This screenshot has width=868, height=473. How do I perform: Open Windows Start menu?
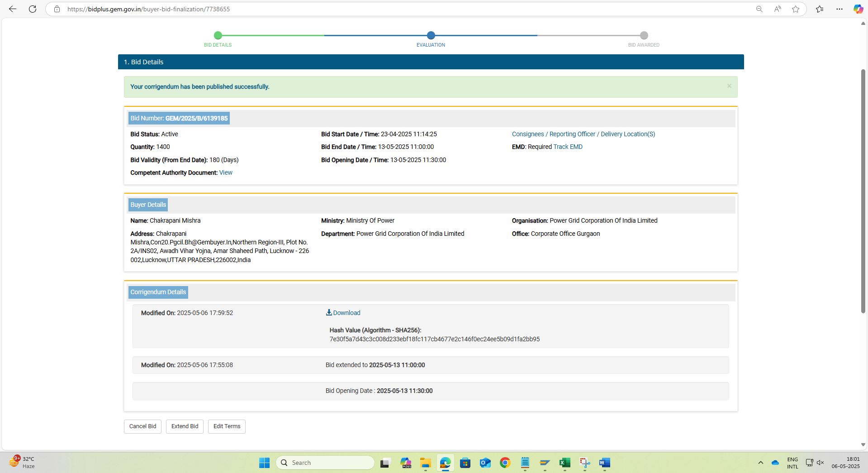click(264, 463)
